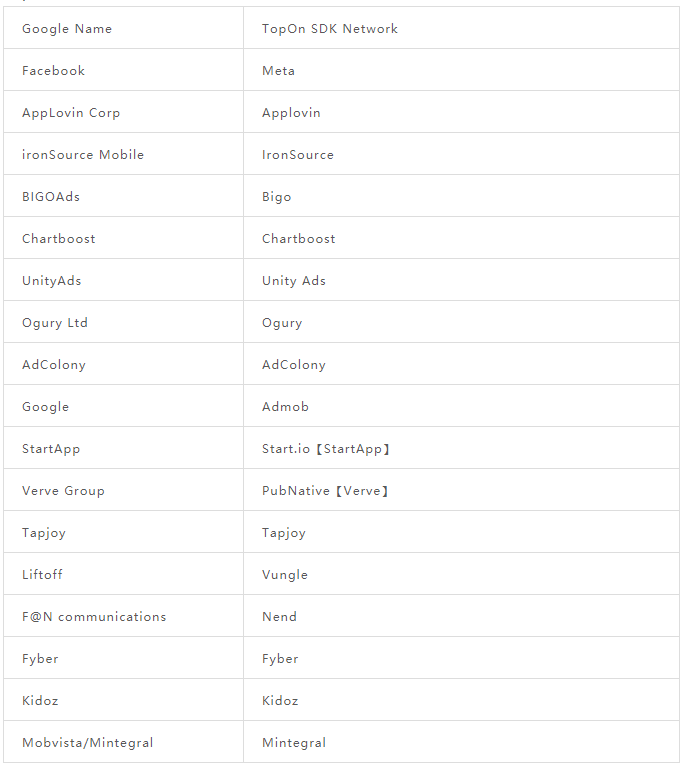This screenshot has width=686, height=767.
Task: Select the Facebook cell
Action: coord(123,70)
